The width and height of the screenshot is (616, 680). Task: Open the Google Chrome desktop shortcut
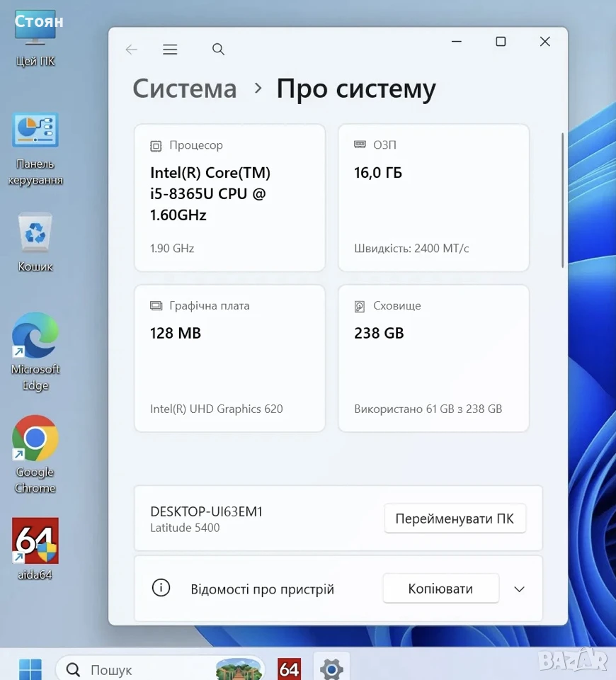pyautogui.click(x=35, y=455)
